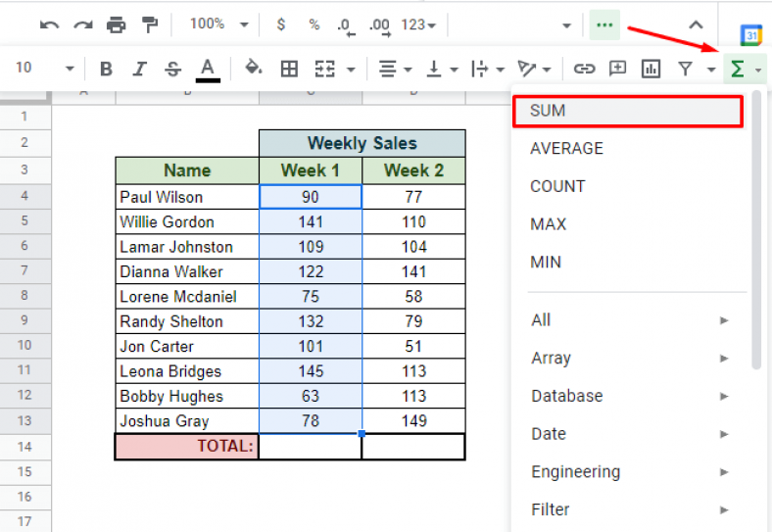Toggle strikethrough formatting
Viewport: 772px width, 532px height.
point(172,69)
